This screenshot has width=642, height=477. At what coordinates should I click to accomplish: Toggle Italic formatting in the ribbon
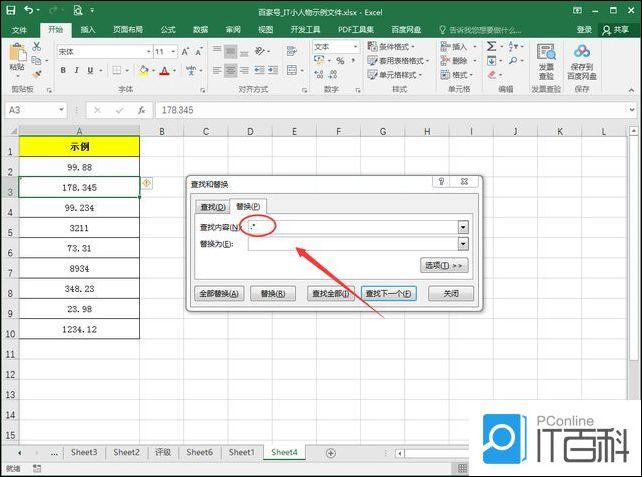[x=76, y=70]
